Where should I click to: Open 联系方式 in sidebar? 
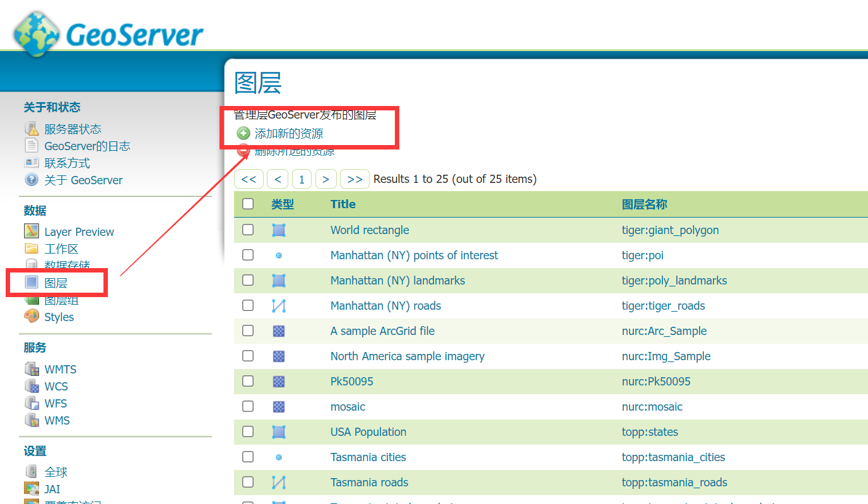(x=67, y=163)
